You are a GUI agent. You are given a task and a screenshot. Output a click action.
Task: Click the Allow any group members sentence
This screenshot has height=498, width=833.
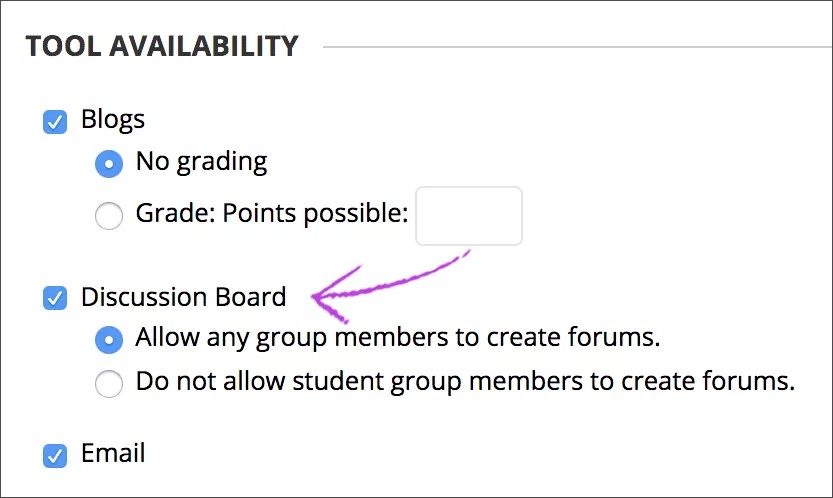(397, 338)
